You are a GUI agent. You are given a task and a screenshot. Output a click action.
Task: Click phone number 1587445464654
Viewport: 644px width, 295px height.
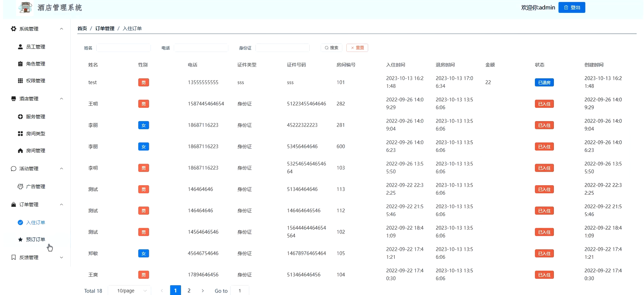pyautogui.click(x=206, y=104)
